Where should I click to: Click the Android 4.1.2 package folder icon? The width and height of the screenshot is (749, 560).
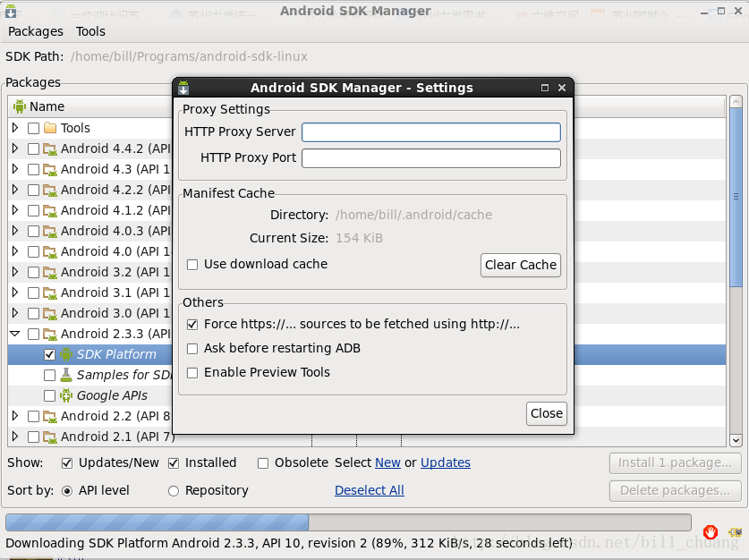pos(50,210)
